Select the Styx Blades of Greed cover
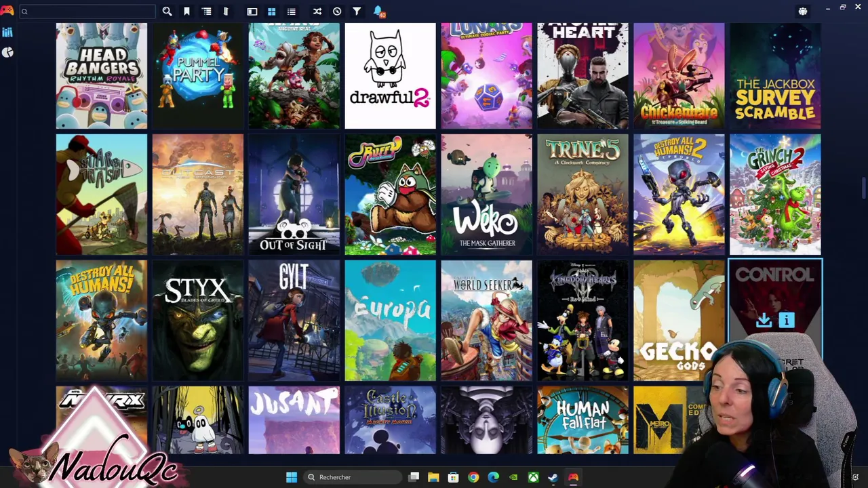Image resolution: width=868 pixels, height=488 pixels. (198, 321)
